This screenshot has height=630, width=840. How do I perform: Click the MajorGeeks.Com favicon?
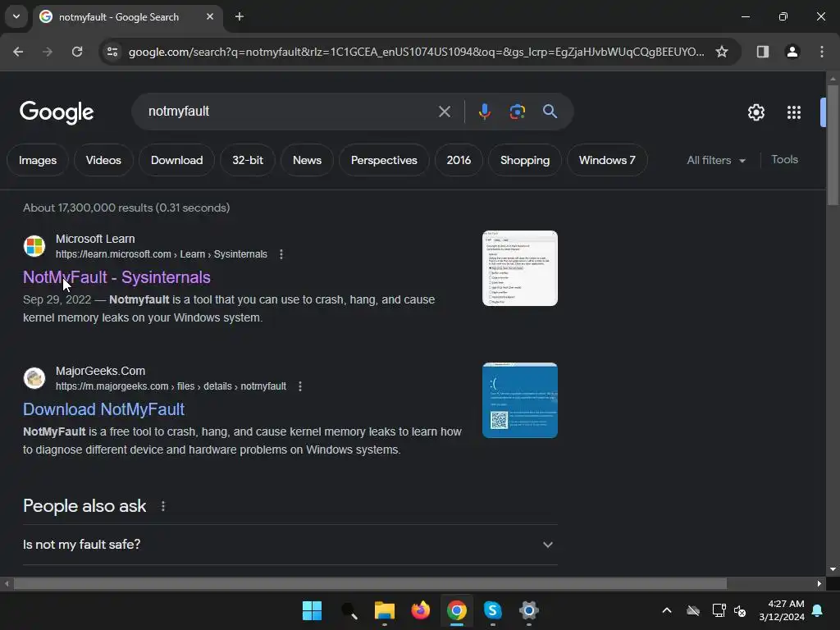34,378
